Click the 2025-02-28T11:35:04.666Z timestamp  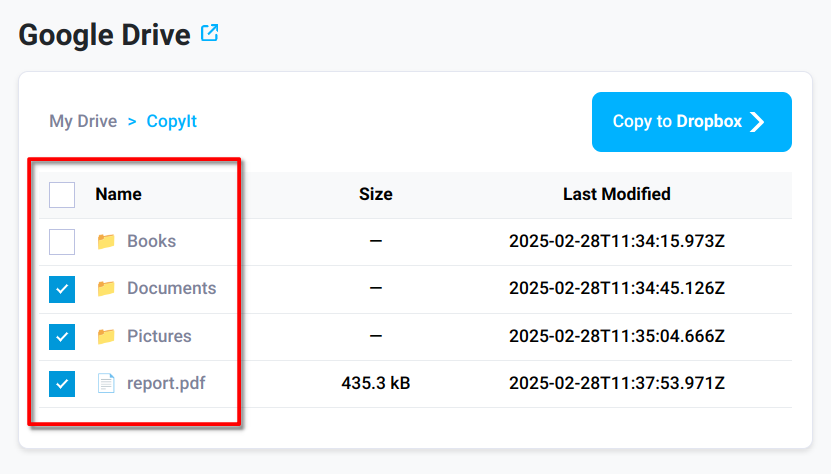tap(617, 336)
